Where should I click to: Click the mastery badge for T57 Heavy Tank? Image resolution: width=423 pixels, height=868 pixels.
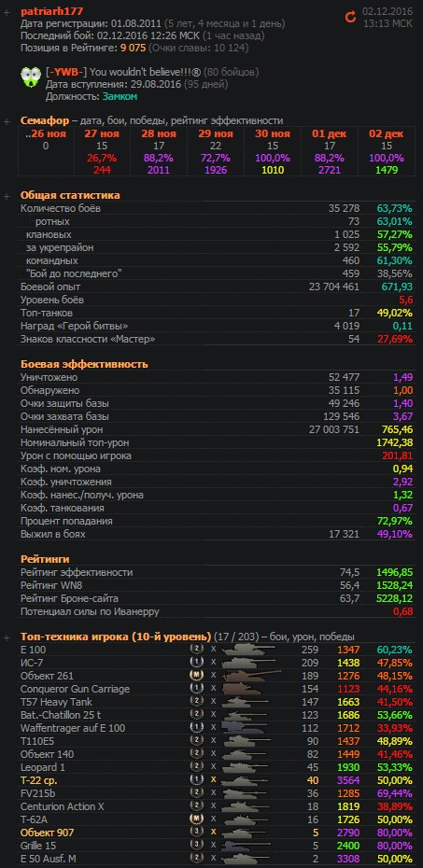point(196,702)
